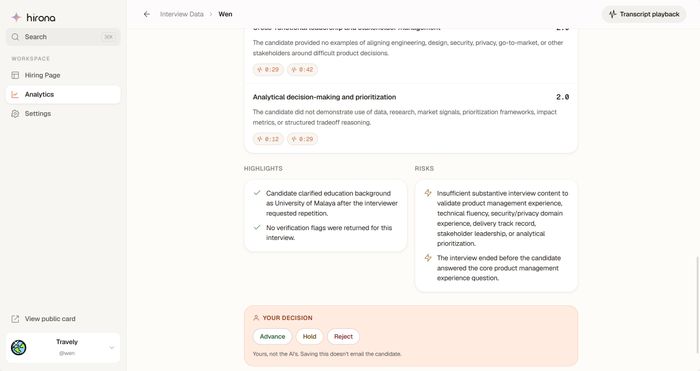
Task: Click the View public card icon
Action: point(15,319)
